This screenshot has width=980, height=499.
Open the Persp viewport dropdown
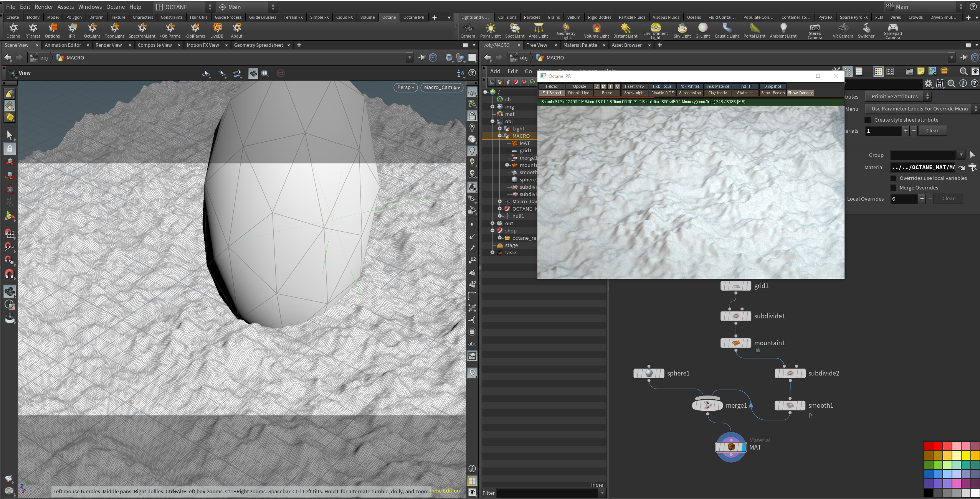(x=405, y=87)
